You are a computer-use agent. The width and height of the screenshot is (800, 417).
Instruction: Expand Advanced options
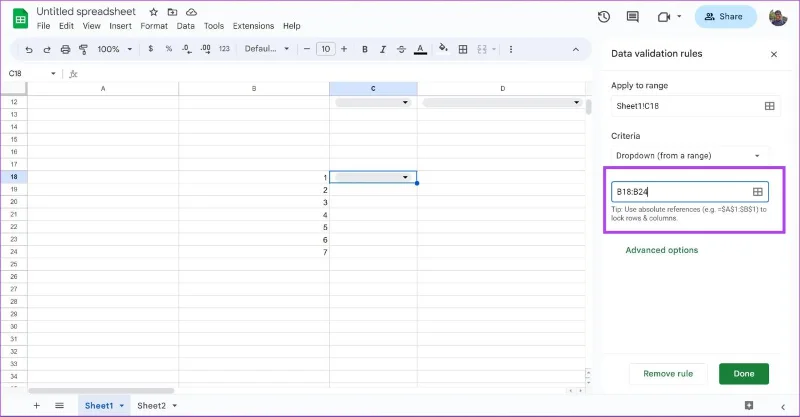pos(662,250)
